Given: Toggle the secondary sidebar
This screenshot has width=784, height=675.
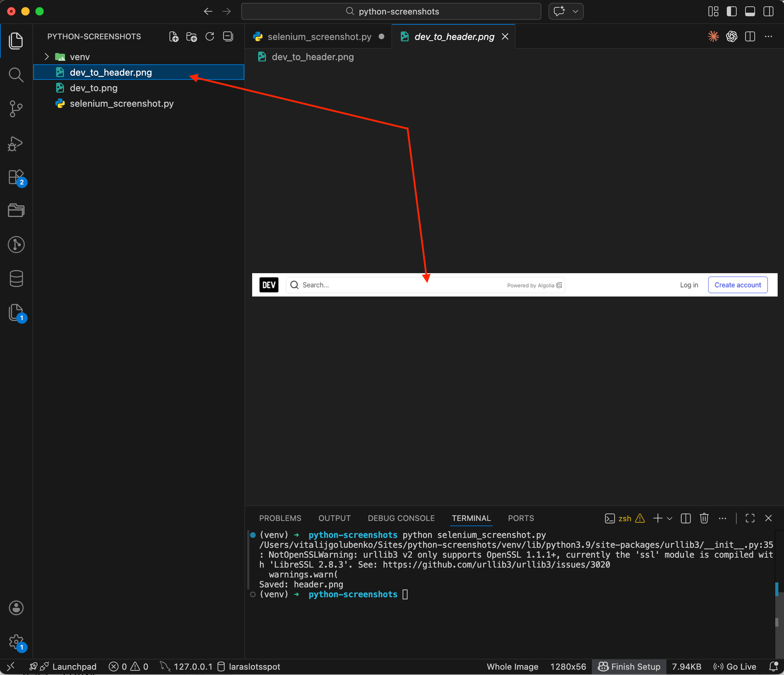Looking at the screenshot, I should click(768, 11).
